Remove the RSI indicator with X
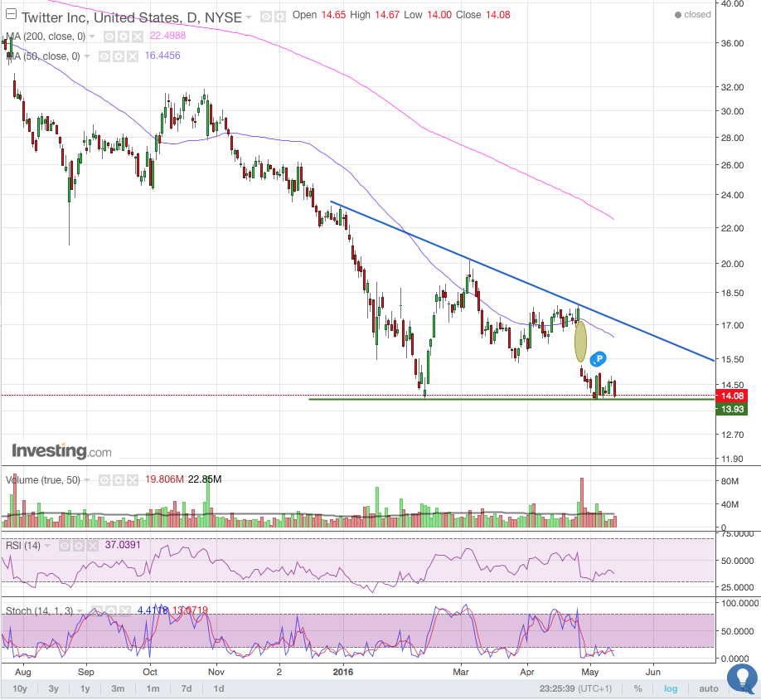761x700 pixels. (93, 546)
